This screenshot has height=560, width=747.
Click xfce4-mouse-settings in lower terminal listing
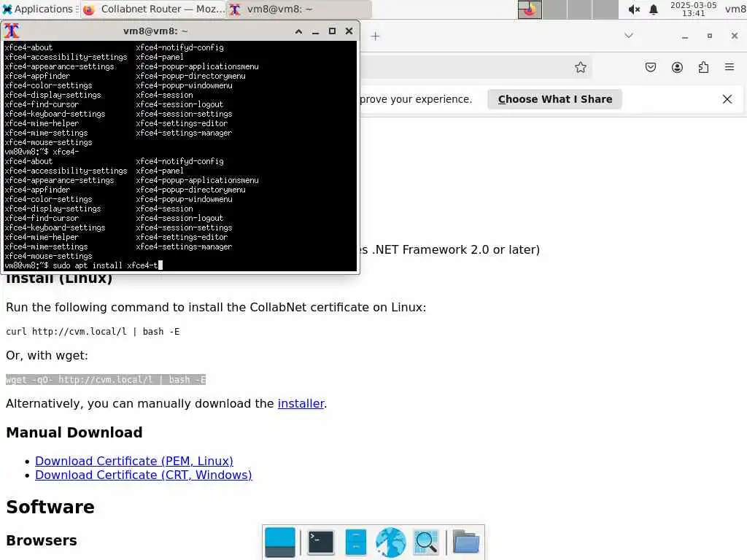(48, 256)
